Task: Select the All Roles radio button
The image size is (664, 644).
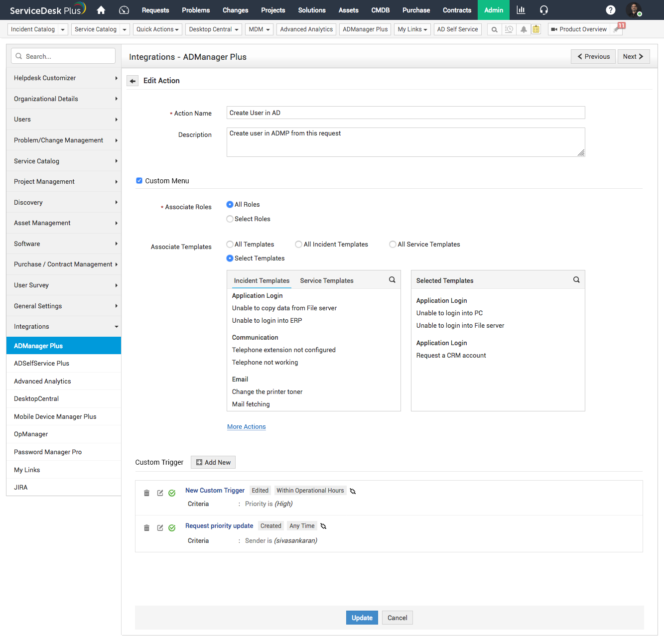Action: coord(230,205)
